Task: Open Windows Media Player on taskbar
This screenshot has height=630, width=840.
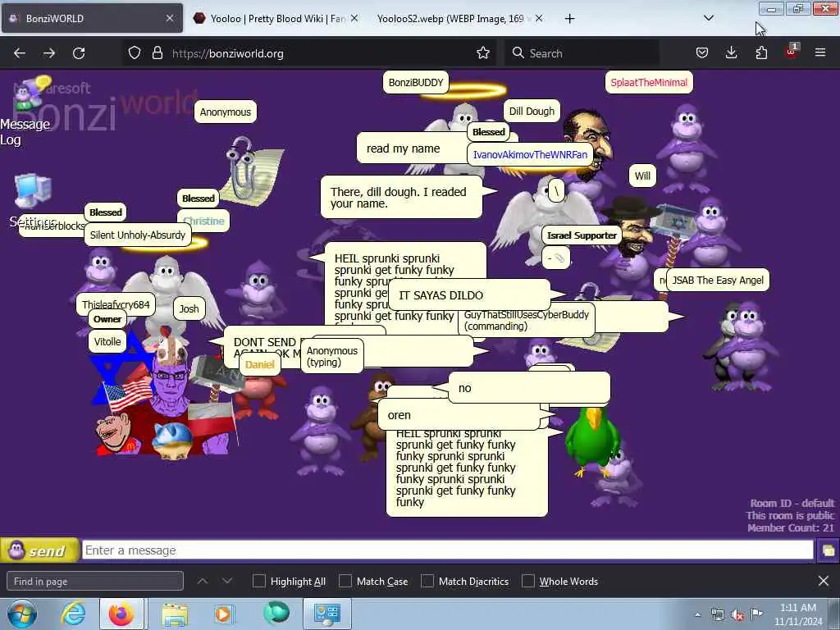Action: tap(224, 614)
